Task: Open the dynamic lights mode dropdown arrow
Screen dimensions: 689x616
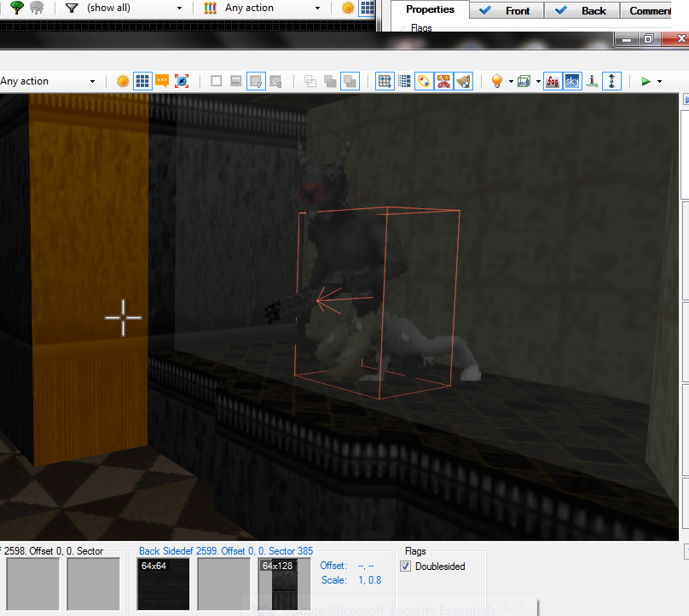Action: (x=511, y=82)
